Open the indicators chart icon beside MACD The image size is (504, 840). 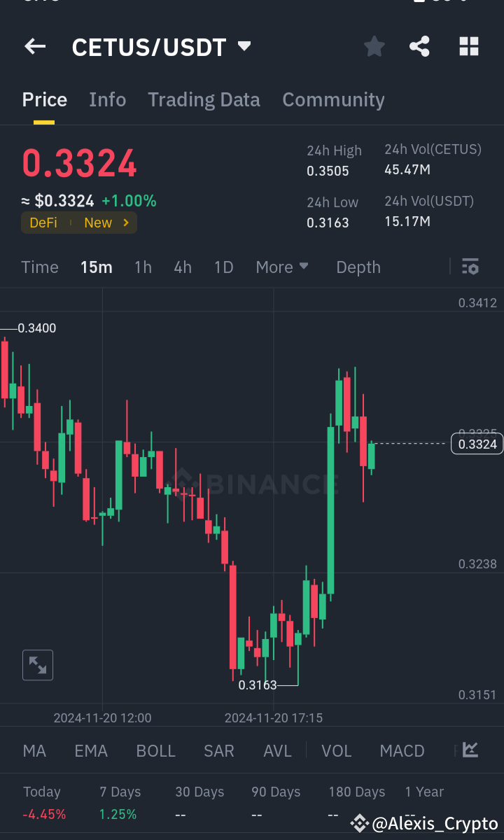[x=470, y=750]
